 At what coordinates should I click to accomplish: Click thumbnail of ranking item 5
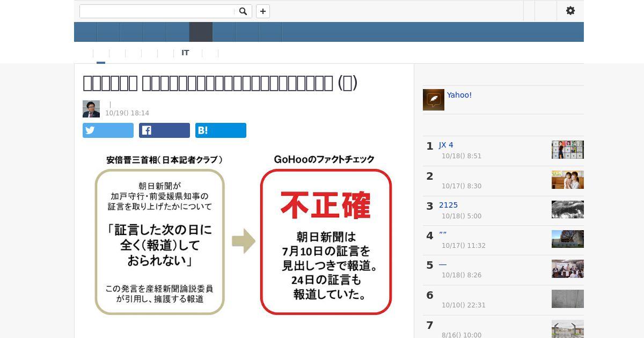tap(568, 269)
